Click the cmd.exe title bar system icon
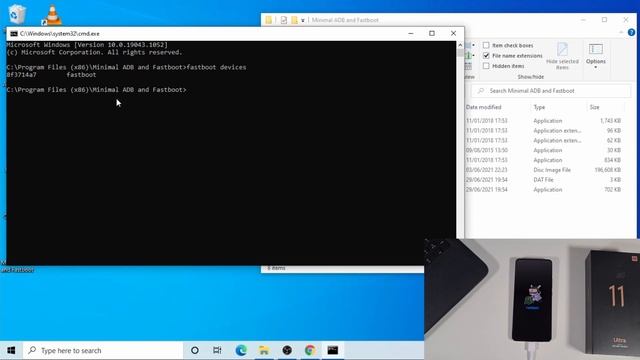Screen dimensions: 640x360 point(14,34)
